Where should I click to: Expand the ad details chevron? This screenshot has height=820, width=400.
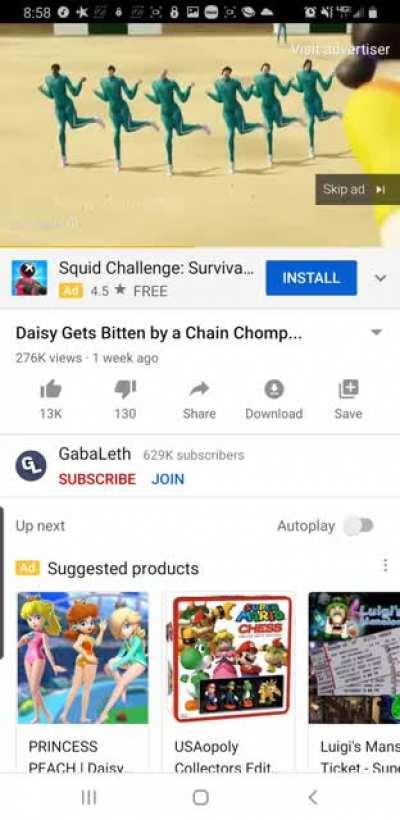pyautogui.click(x=381, y=278)
